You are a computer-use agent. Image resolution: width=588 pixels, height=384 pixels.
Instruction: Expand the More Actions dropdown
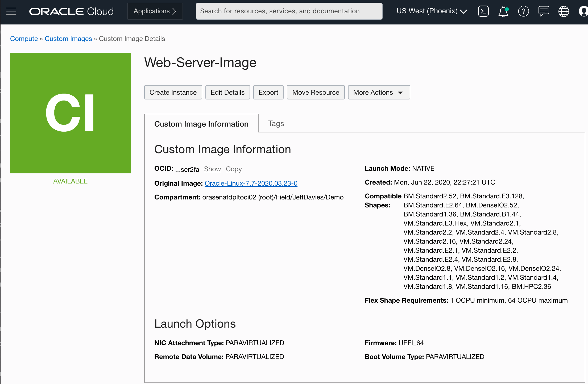[378, 93]
